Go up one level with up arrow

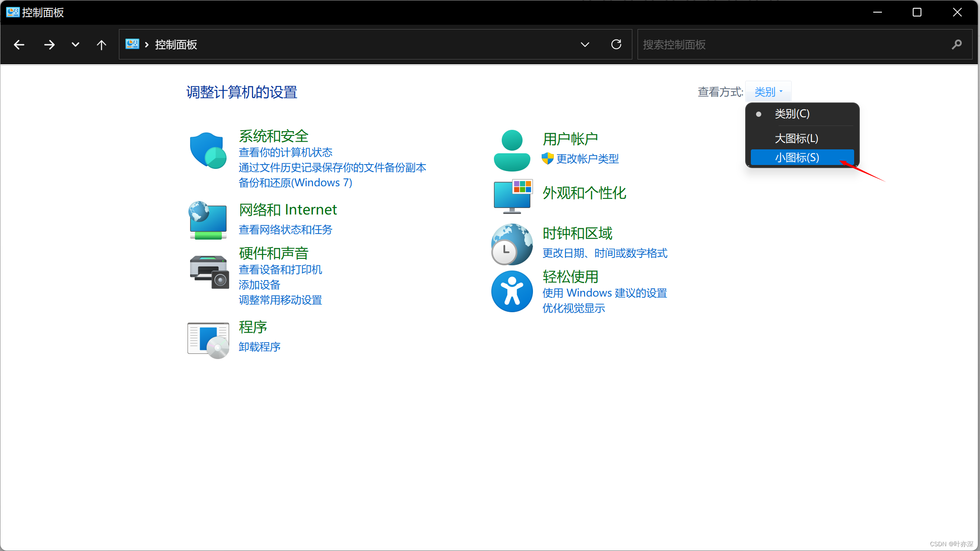(x=102, y=44)
